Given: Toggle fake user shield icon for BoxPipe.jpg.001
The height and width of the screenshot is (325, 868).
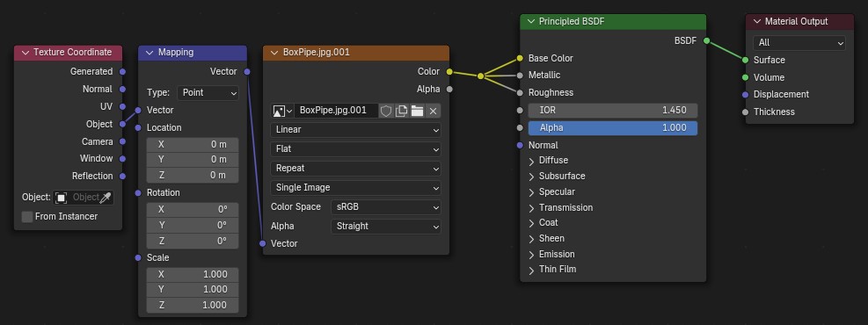Looking at the screenshot, I should pyautogui.click(x=386, y=111).
